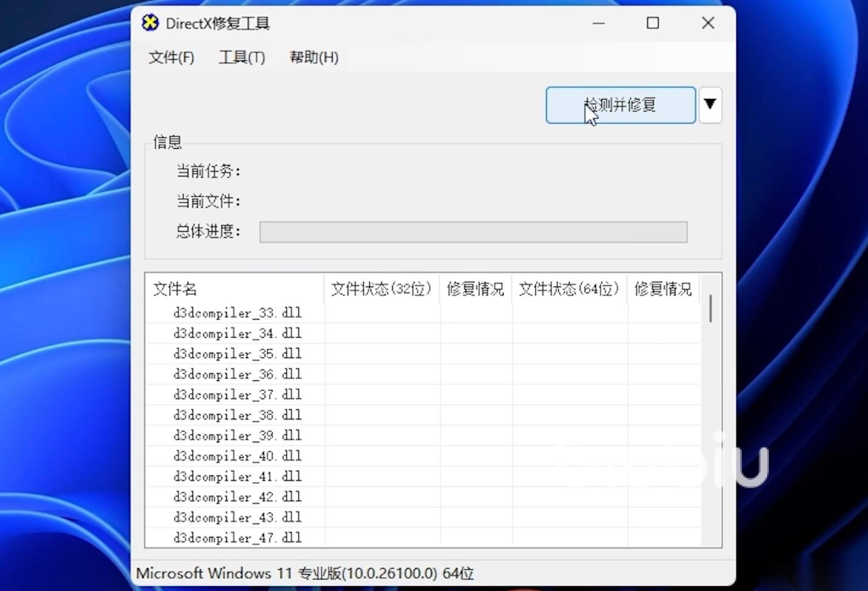The image size is (868, 591).
Task: Open the 工具(T) menu
Action: coord(242,57)
